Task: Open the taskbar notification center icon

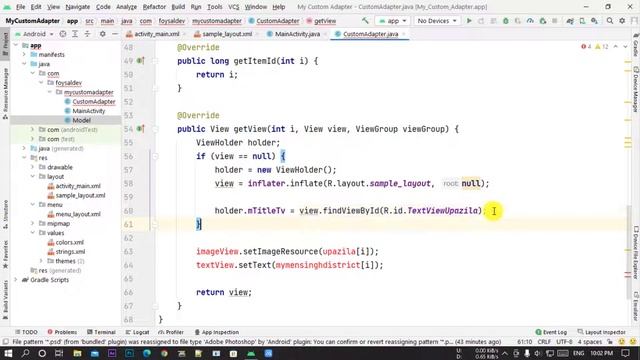Action: click(x=626, y=353)
